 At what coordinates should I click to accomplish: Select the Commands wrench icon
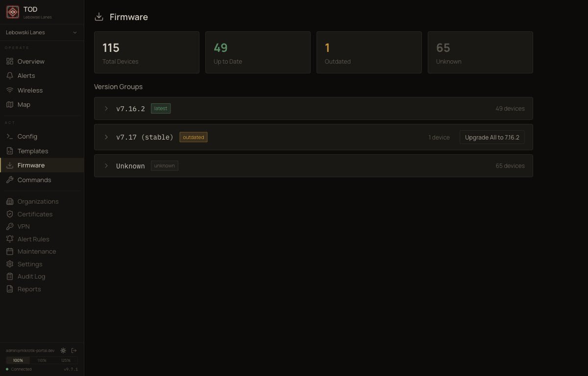pyautogui.click(x=10, y=180)
